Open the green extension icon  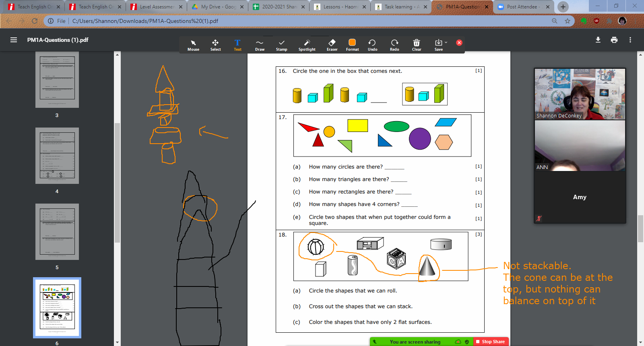click(584, 21)
